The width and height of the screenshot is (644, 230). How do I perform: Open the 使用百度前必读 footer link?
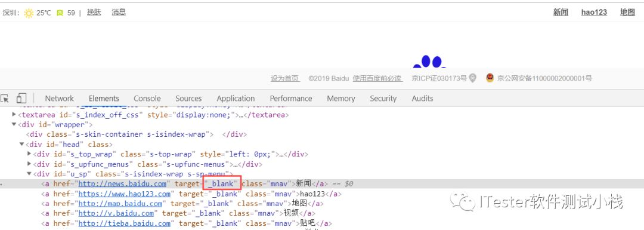[377, 78]
